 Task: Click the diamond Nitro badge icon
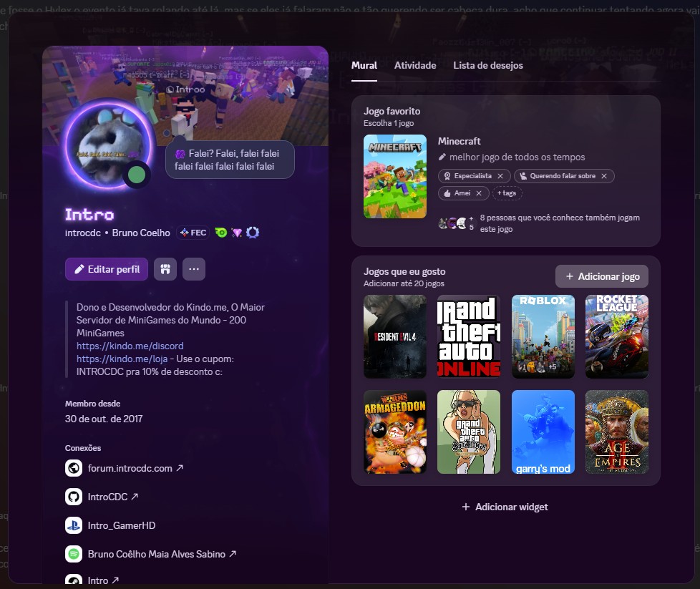(237, 233)
